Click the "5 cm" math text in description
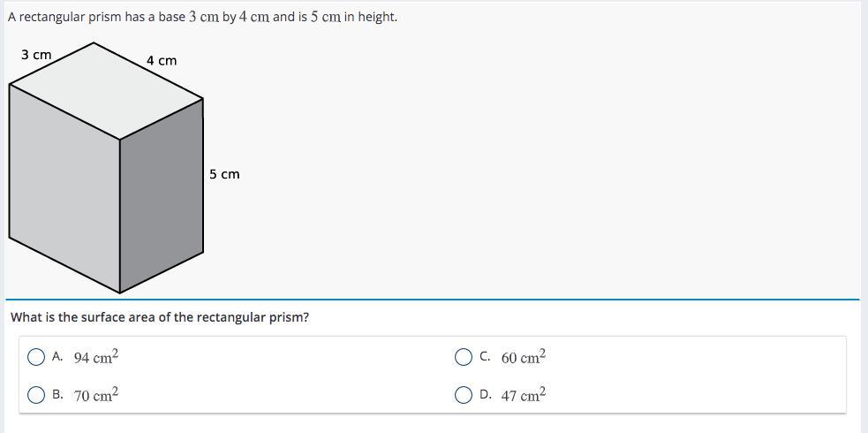868x433 pixels. [326, 17]
